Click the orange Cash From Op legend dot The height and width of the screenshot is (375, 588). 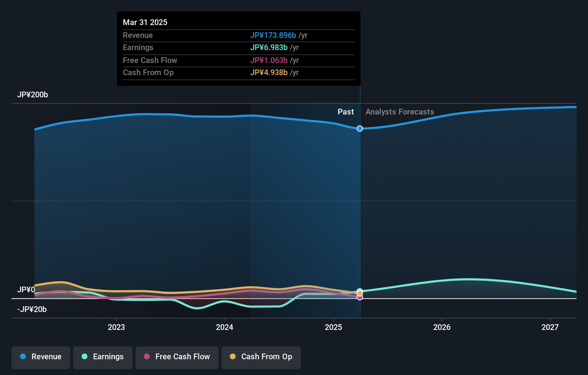tap(233, 356)
